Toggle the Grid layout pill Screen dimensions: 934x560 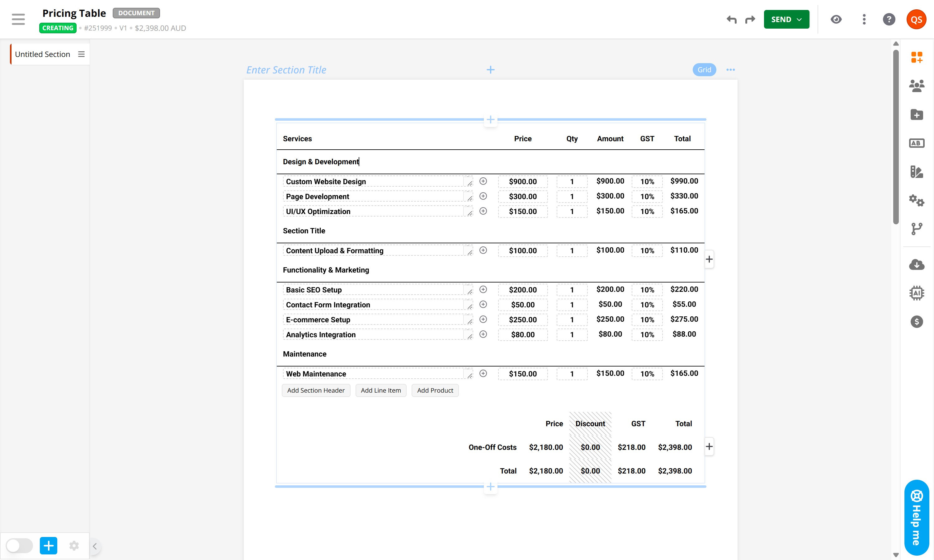tap(704, 70)
